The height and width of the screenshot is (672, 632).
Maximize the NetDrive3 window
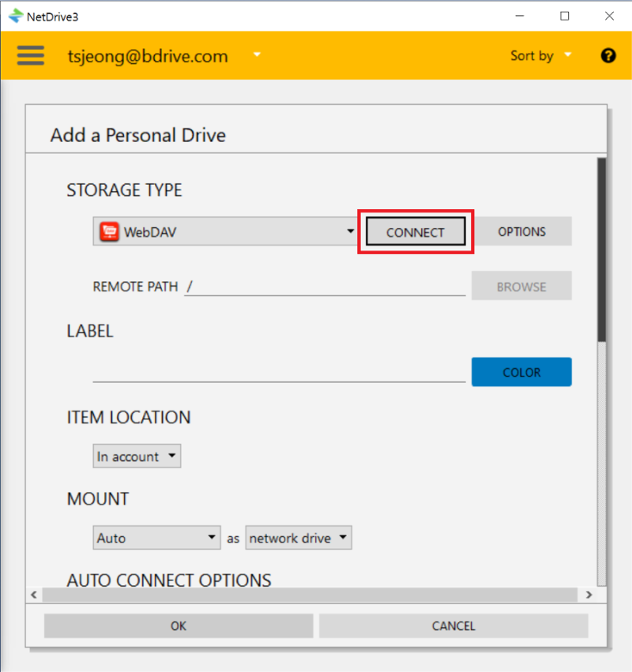tap(565, 16)
